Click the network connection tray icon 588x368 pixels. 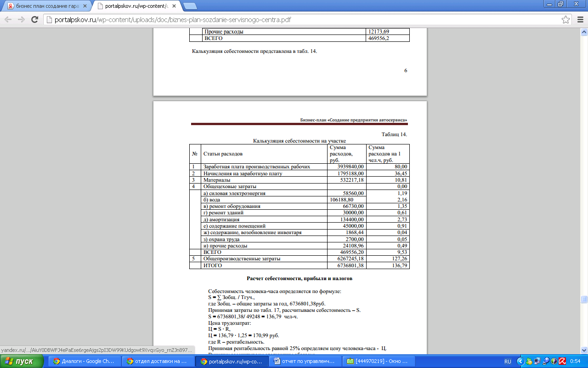pos(538,362)
